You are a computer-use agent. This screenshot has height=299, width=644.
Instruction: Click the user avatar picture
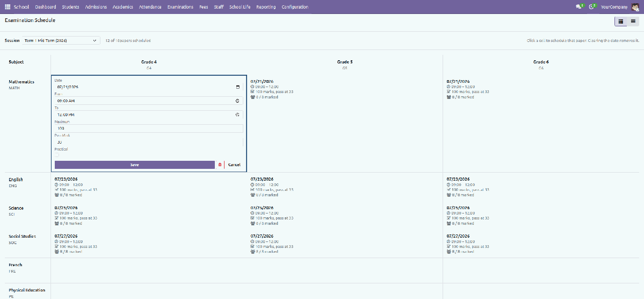click(635, 7)
